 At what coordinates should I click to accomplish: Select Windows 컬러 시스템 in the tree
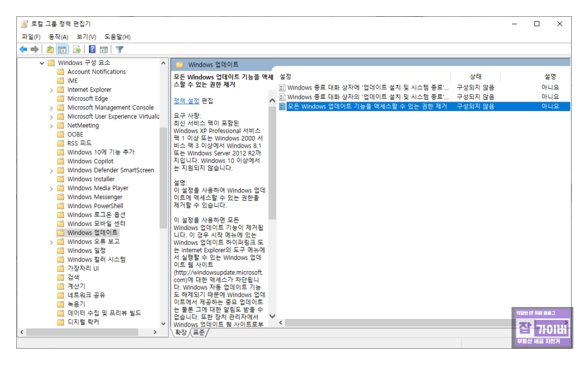tap(97, 260)
